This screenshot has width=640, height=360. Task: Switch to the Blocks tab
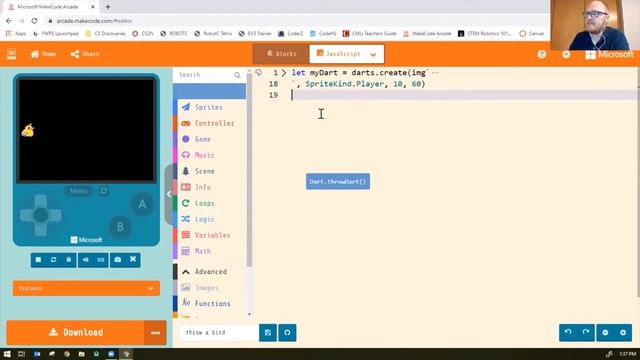click(281, 54)
